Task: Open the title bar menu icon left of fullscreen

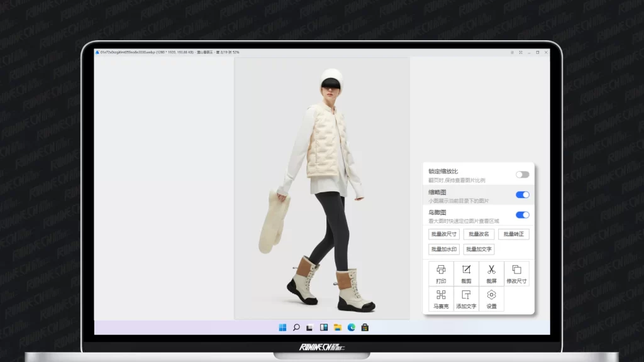Action: (x=512, y=52)
